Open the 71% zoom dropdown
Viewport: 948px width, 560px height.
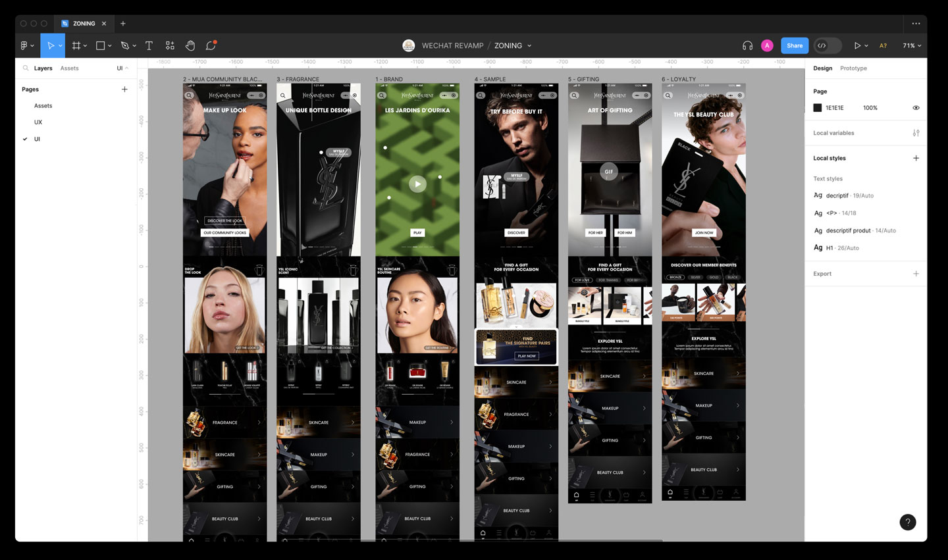[x=912, y=45]
